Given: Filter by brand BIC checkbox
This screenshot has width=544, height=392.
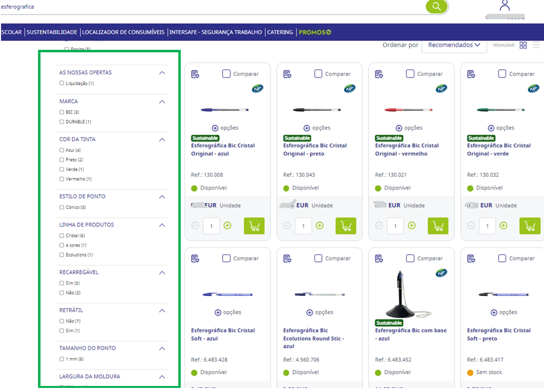Looking at the screenshot, I should (62, 112).
